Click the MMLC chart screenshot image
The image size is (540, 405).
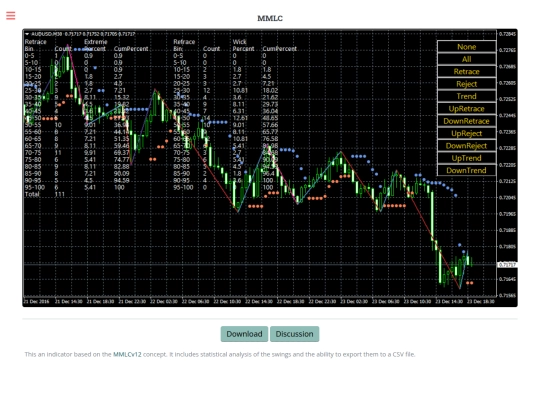point(270,168)
